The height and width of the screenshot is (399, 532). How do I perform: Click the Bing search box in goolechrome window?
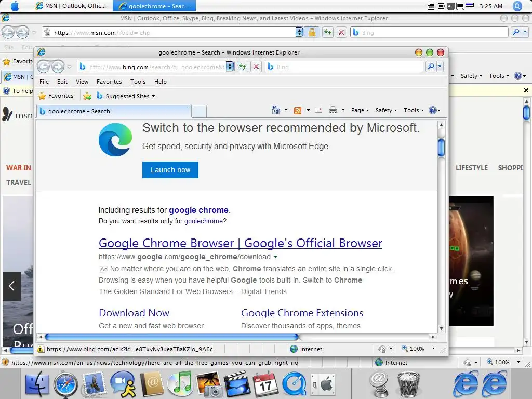pyautogui.click(x=344, y=67)
